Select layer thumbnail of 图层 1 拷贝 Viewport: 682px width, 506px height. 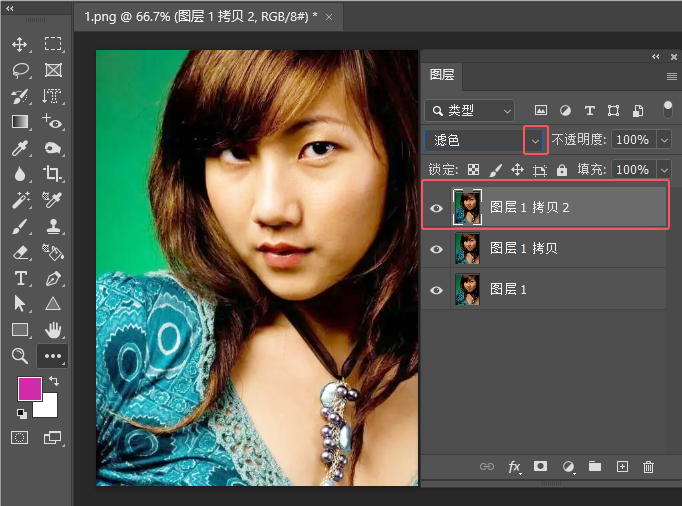467,248
